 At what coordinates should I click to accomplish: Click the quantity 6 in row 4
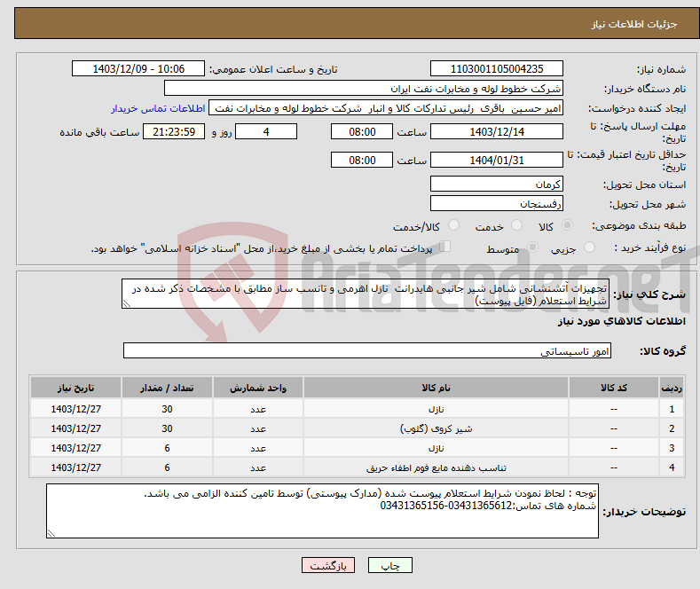click(x=167, y=467)
